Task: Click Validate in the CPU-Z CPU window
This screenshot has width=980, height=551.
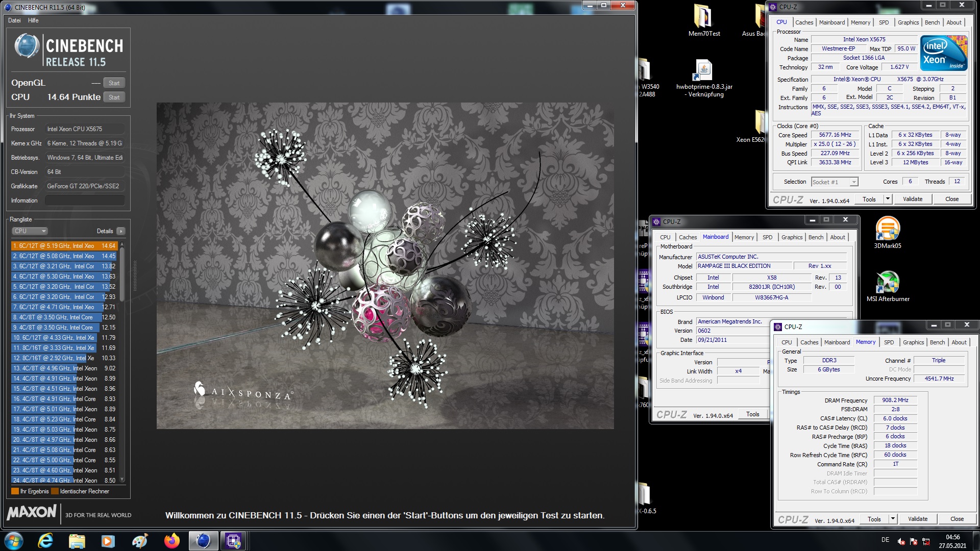Action: pos(912,199)
